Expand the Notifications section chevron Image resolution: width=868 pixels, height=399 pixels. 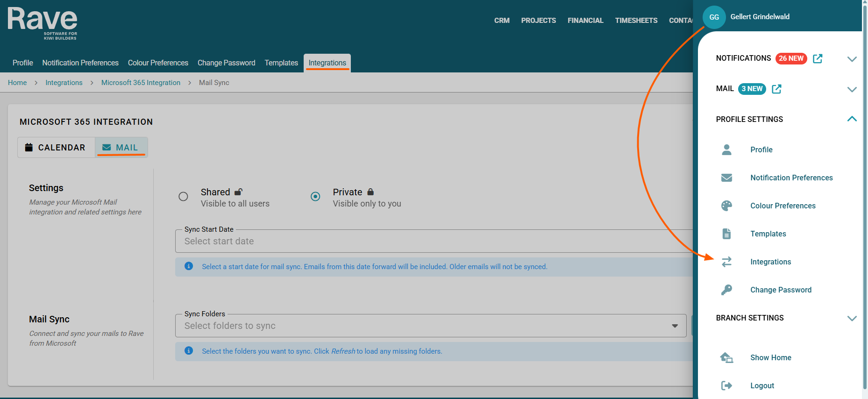click(852, 59)
